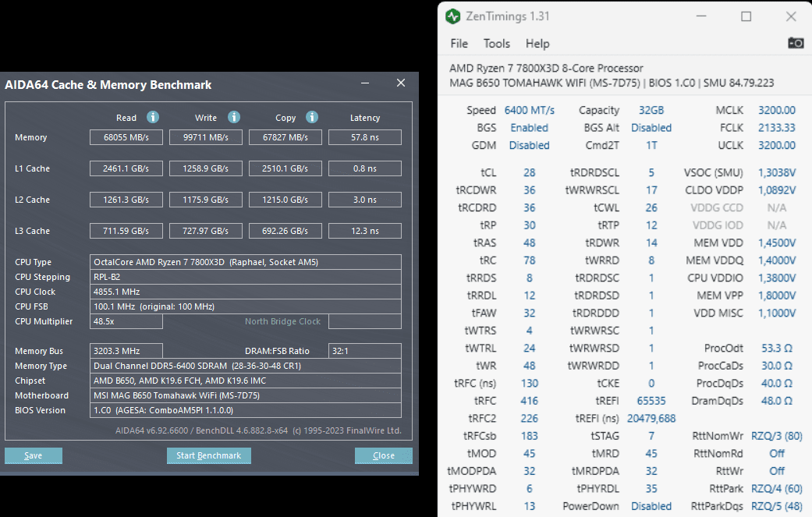
Task: Click the Motherboard MSI MAG B650 field
Action: pos(246,395)
